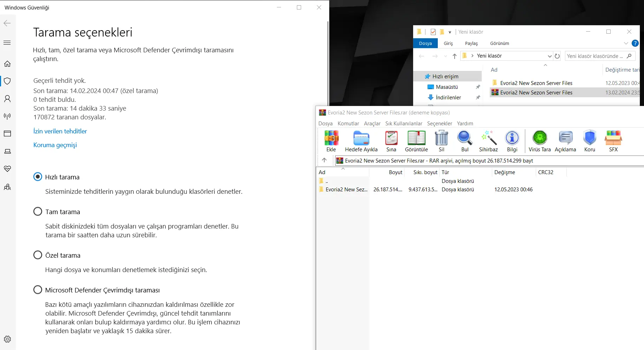Select the Tam tarama radio button

38,211
